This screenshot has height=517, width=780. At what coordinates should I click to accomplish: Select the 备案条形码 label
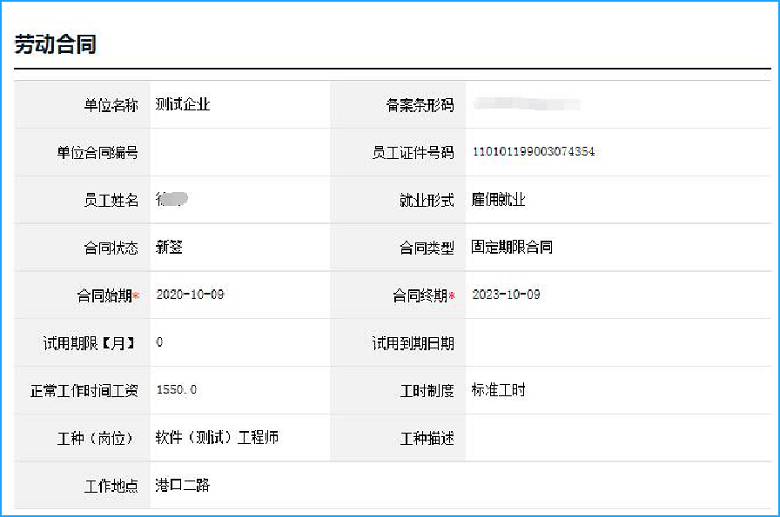click(420, 105)
